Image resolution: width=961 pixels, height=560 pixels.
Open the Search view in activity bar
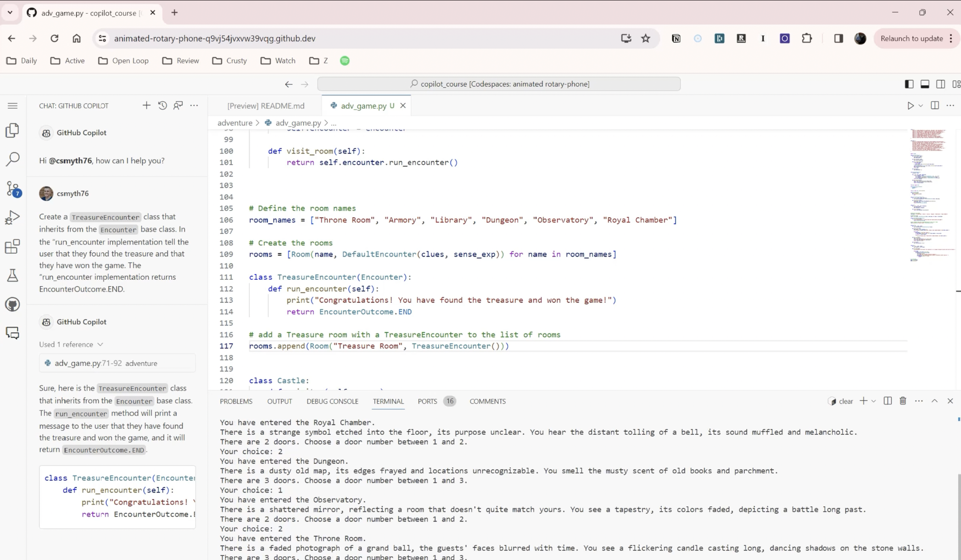coord(12,159)
